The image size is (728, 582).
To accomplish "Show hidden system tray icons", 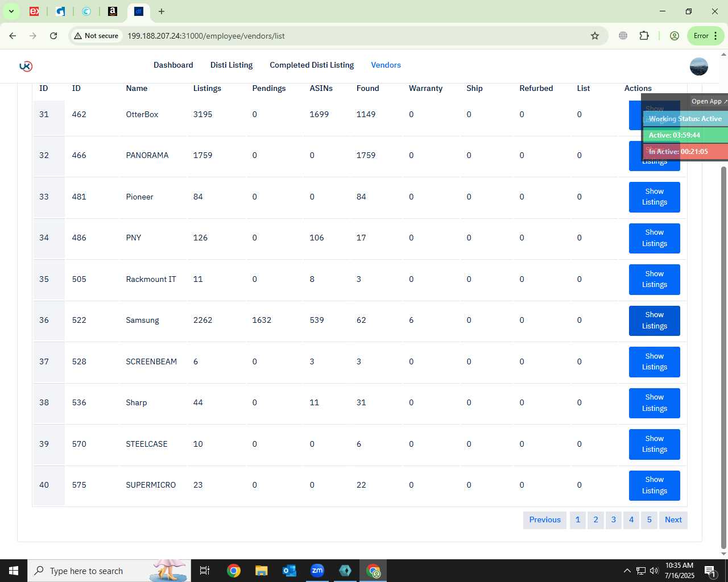I will click(627, 571).
